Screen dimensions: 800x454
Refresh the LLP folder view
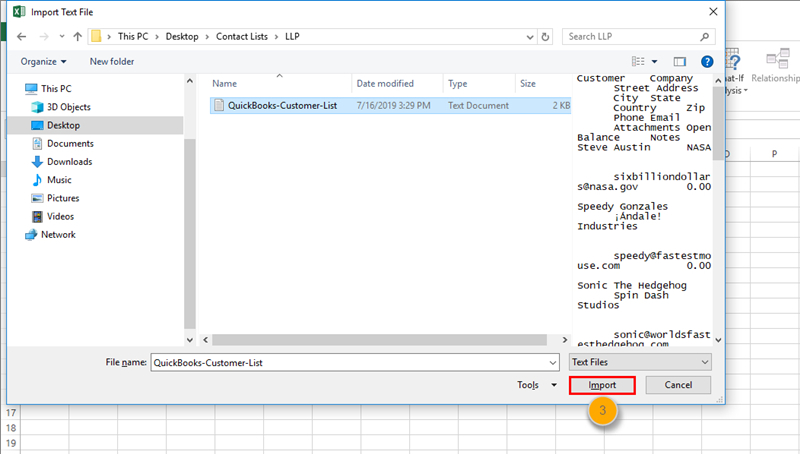tap(545, 36)
